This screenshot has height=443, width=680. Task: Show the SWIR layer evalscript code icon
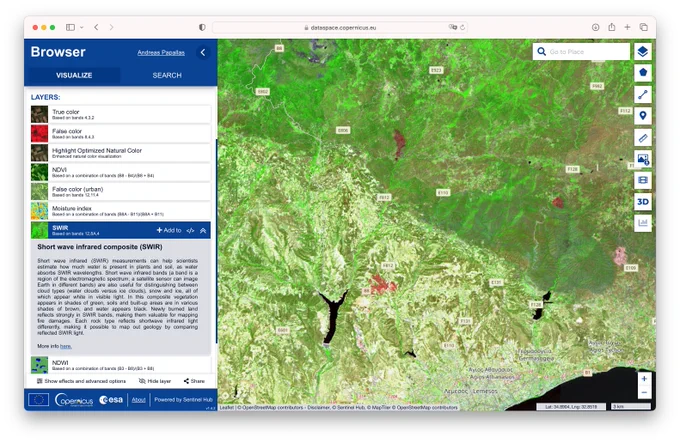click(x=190, y=231)
